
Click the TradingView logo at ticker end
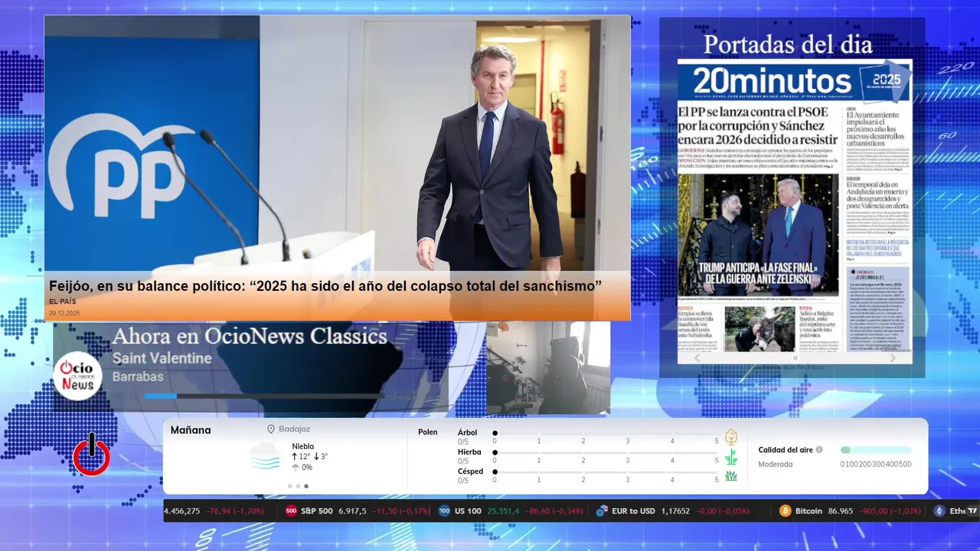coord(972,510)
